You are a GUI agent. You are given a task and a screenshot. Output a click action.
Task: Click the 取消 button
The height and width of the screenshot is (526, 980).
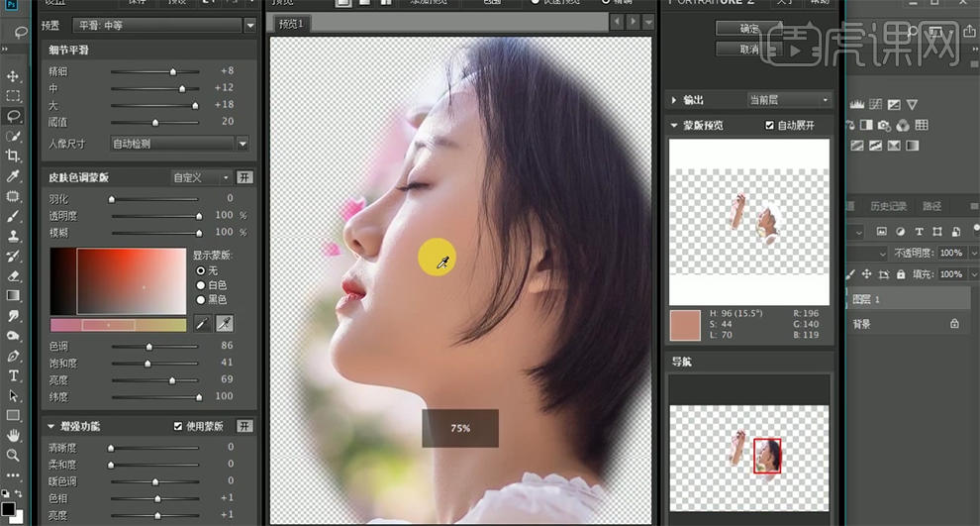pos(749,48)
